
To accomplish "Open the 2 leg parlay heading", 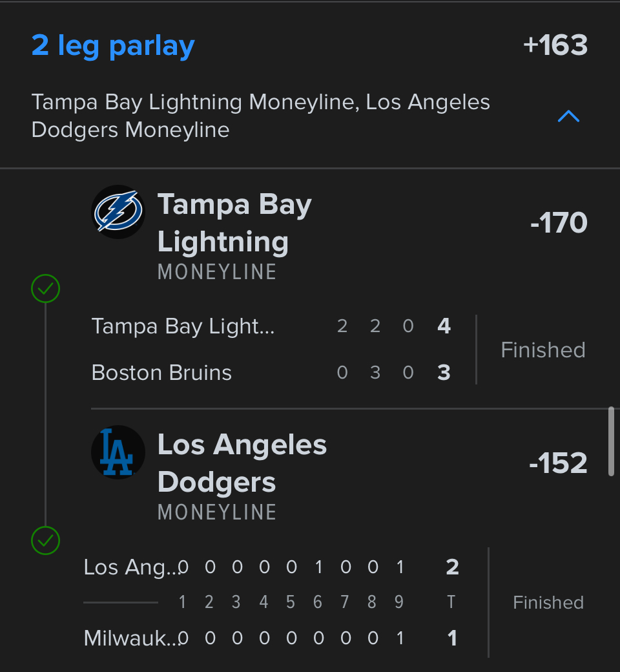I will tap(113, 46).
